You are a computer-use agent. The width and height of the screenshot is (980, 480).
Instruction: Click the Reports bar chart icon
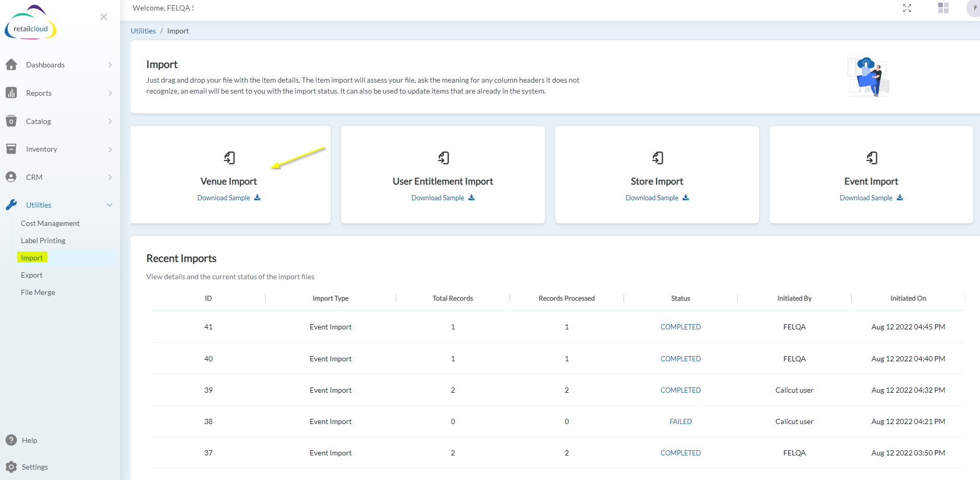click(11, 93)
